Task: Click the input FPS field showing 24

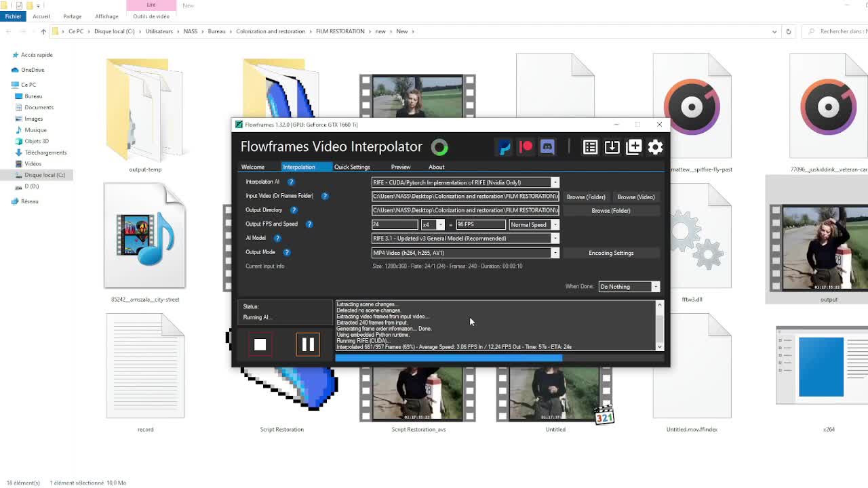Action: point(395,224)
